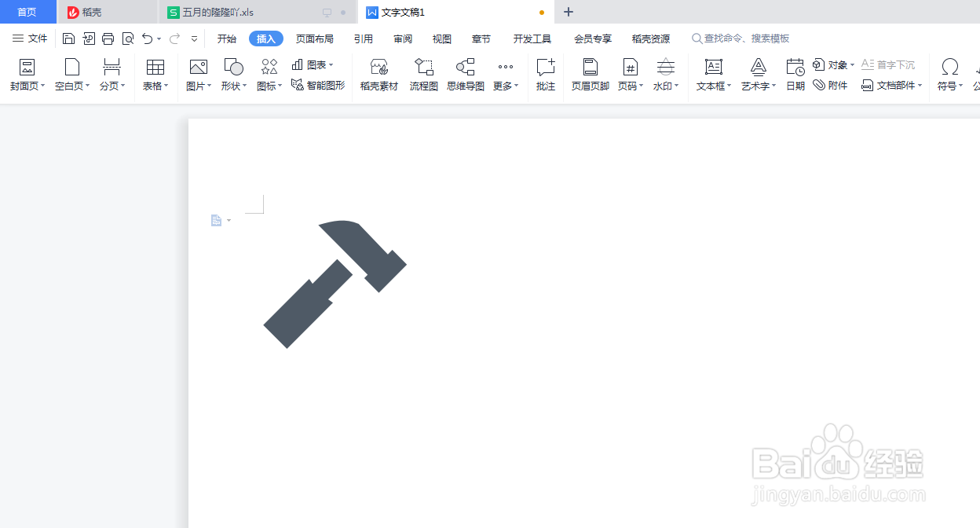Open Docer materials (稻壳素材)

(x=379, y=75)
